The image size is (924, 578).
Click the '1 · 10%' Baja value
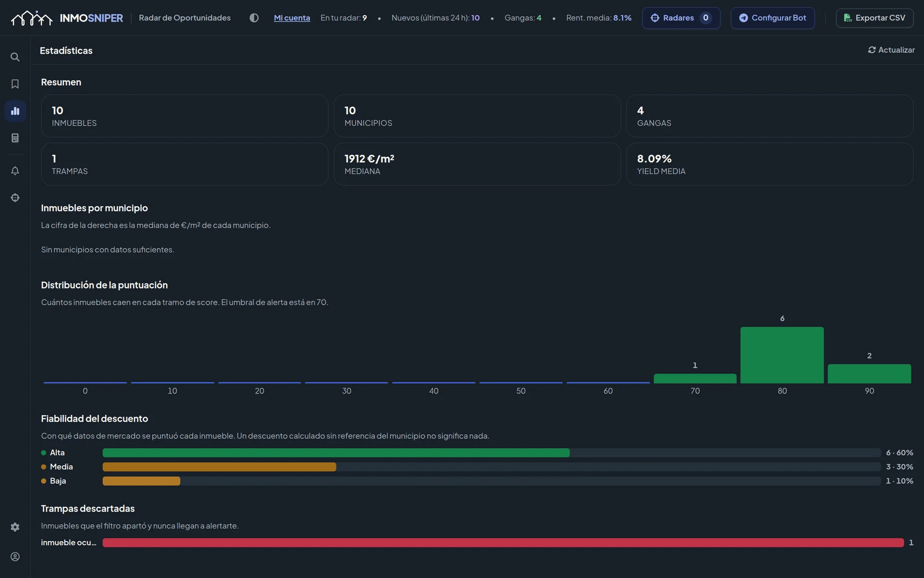point(900,481)
